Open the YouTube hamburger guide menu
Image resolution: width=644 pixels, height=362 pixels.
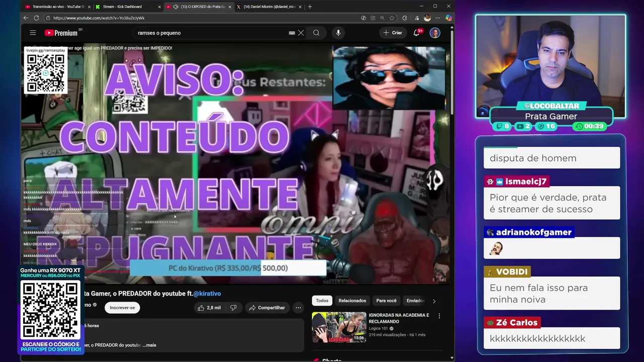click(x=33, y=33)
